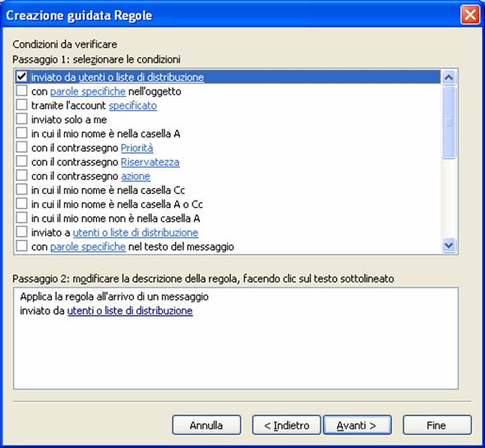Go back with the Indietro button
This screenshot has width=485, height=448.
point(286,425)
